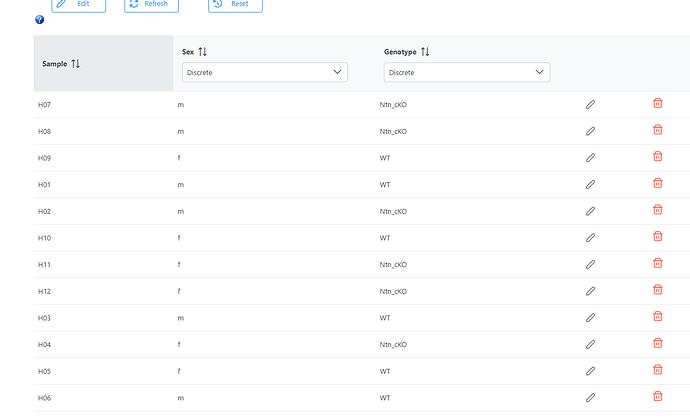Edit sample H03 with pencil icon
The height and width of the screenshot is (419, 690).
coord(591,317)
